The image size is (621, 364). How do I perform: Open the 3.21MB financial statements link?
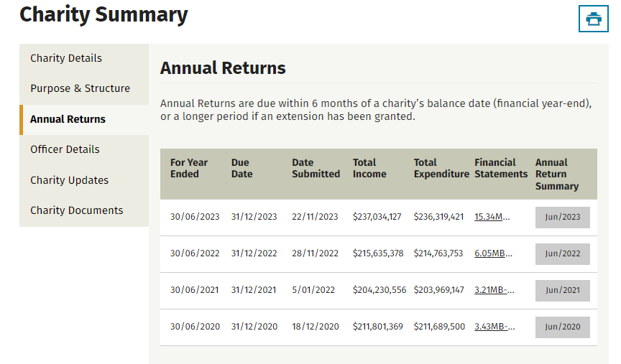pyautogui.click(x=492, y=290)
